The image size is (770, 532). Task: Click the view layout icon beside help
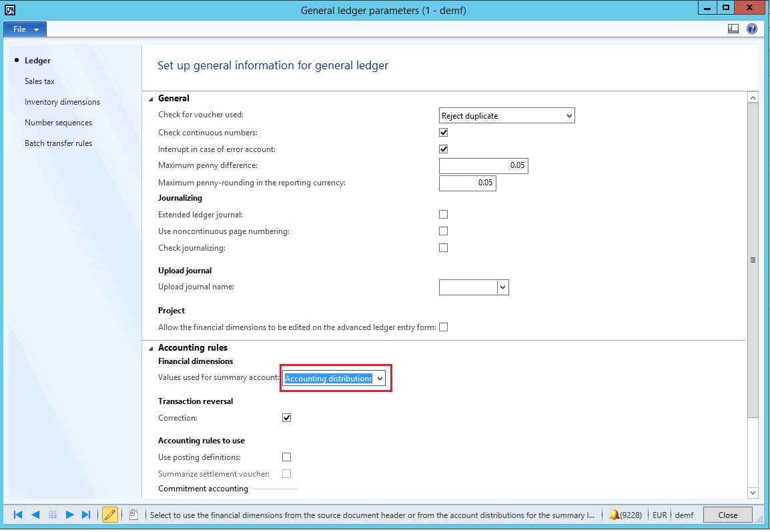(733, 29)
